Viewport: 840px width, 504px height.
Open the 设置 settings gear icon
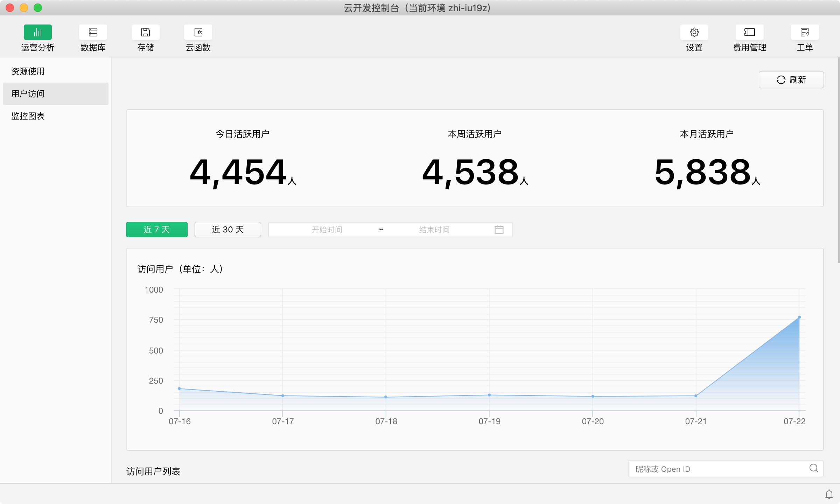pyautogui.click(x=694, y=33)
